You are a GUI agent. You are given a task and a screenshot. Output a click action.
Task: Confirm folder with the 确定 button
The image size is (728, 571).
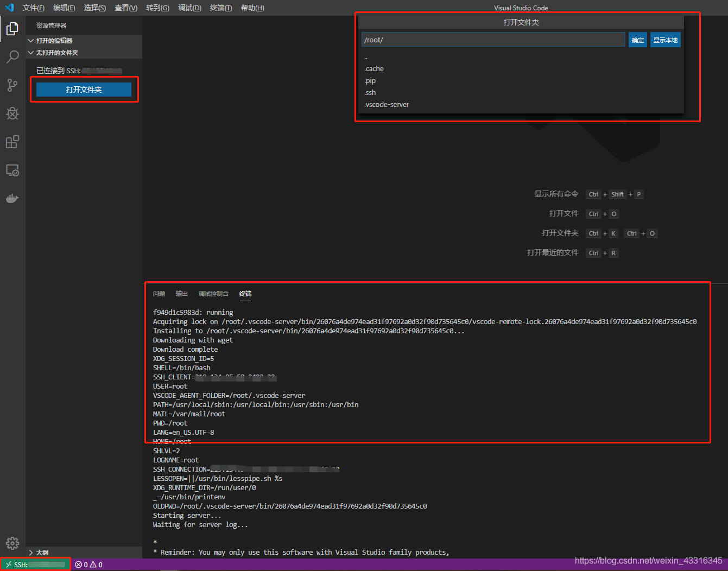(x=638, y=40)
